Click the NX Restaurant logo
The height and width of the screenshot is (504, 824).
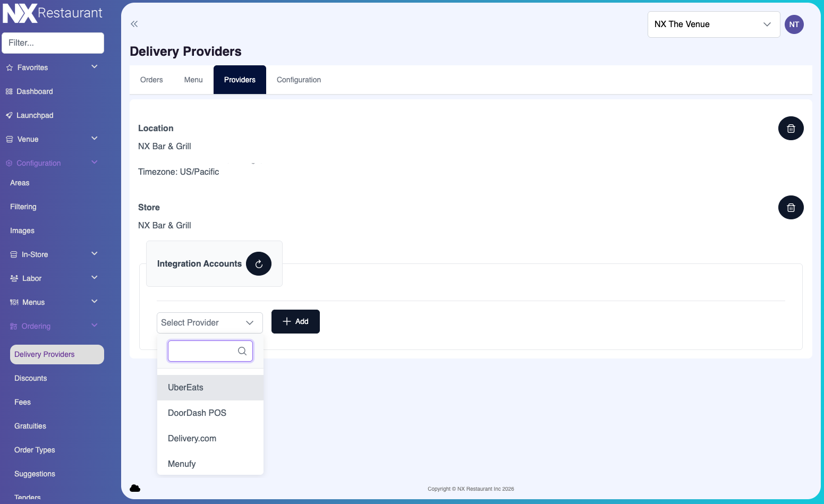point(52,13)
